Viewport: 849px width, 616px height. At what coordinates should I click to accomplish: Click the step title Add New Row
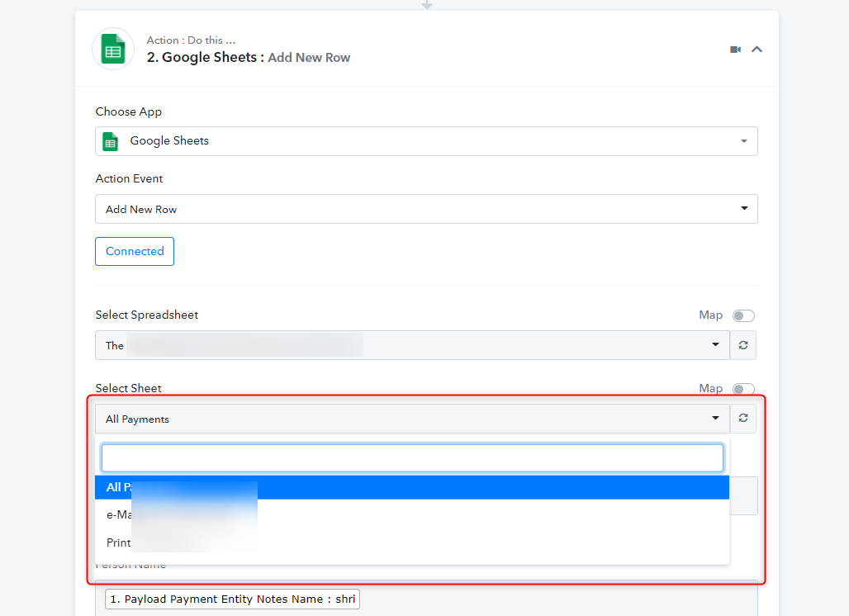[309, 57]
